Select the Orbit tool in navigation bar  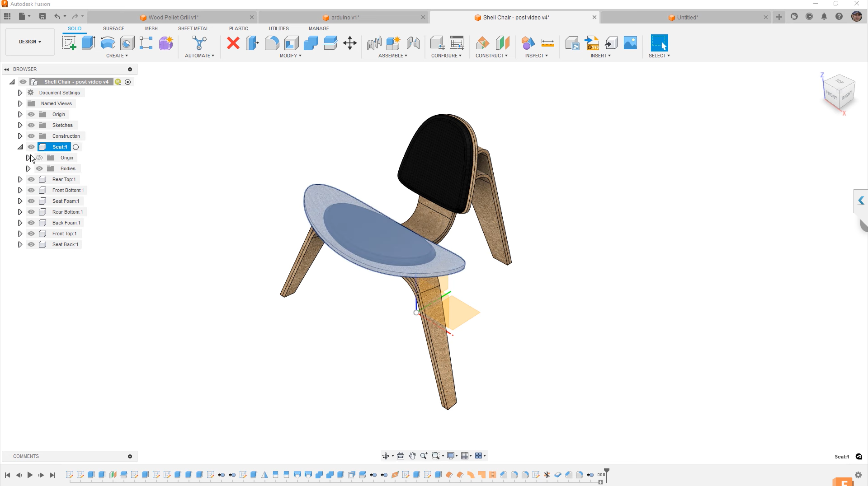(385, 456)
